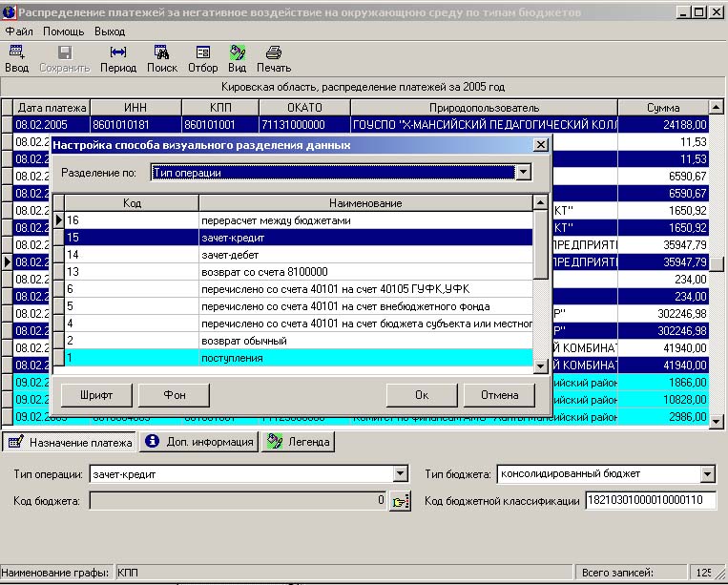Open the Файл menu
Viewport: 728px width, 585px height.
pos(19,31)
